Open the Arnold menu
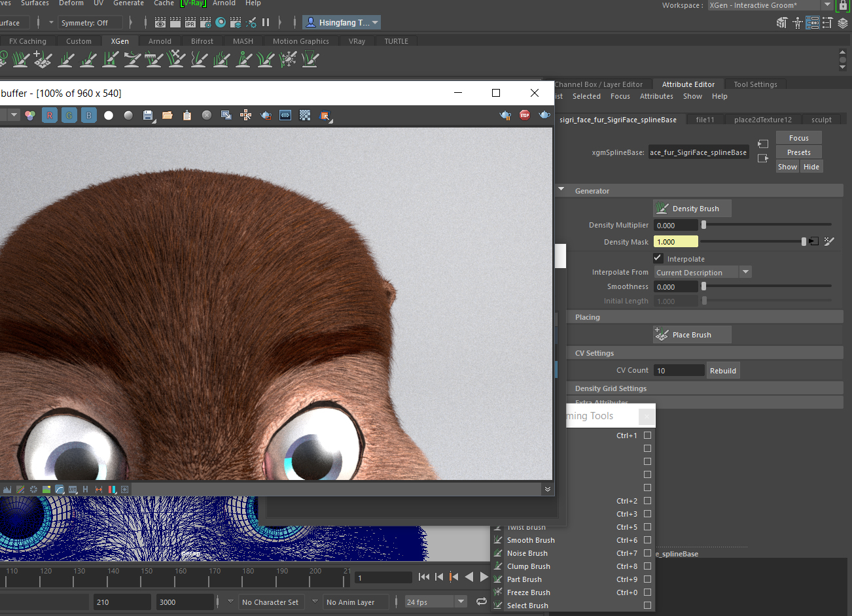852x616 pixels. click(223, 4)
